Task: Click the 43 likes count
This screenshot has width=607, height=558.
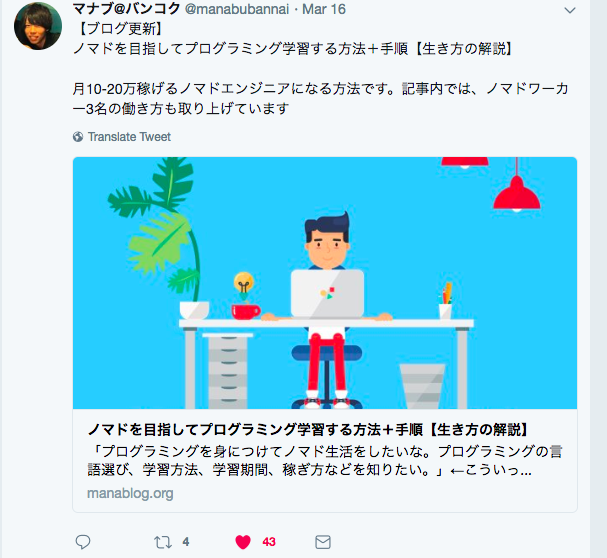Action: [x=269, y=542]
